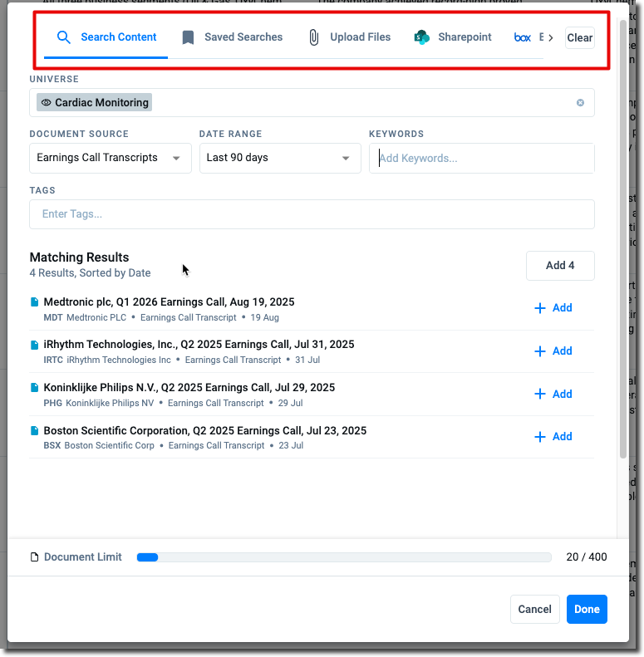644x657 pixels.
Task: Click the Medtronic document file icon
Action: coord(35,302)
